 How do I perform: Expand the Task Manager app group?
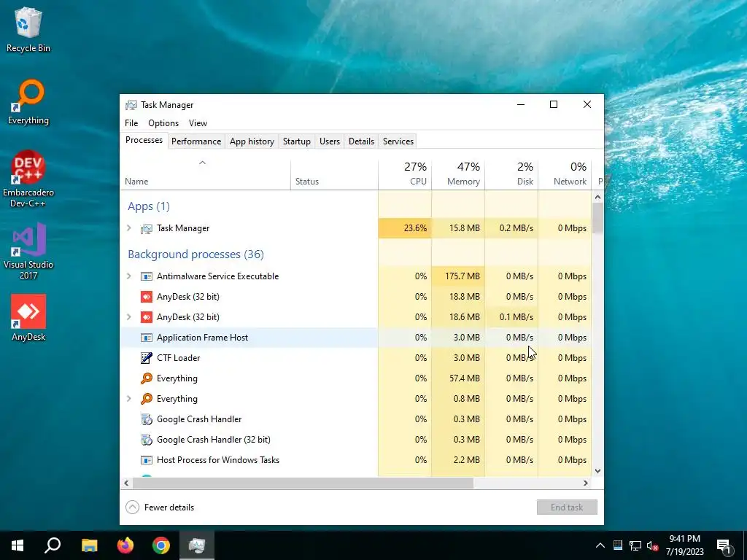128,228
